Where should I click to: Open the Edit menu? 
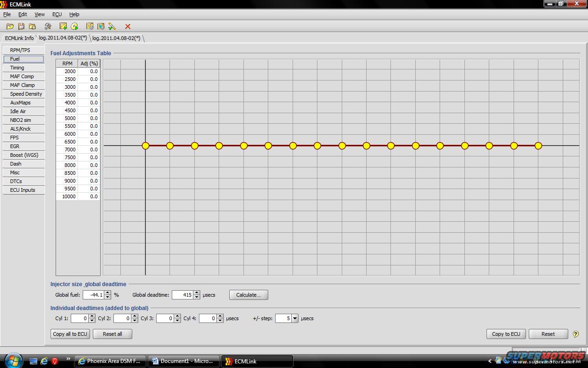[x=23, y=14]
